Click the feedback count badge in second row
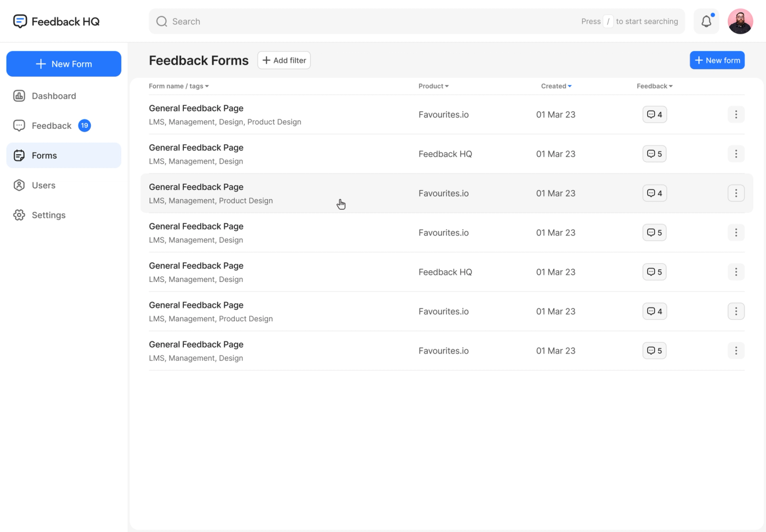Screen dimensions: 766x532 point(654,154)
